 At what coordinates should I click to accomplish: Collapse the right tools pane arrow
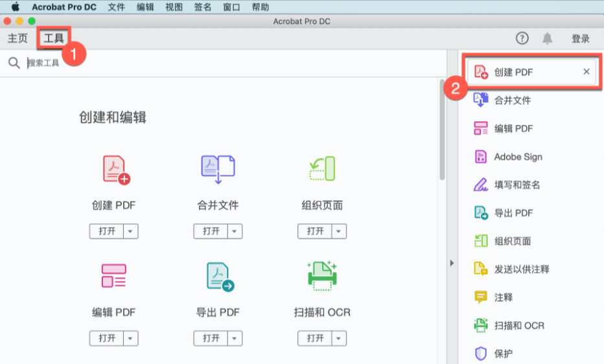tap(452, 263)
